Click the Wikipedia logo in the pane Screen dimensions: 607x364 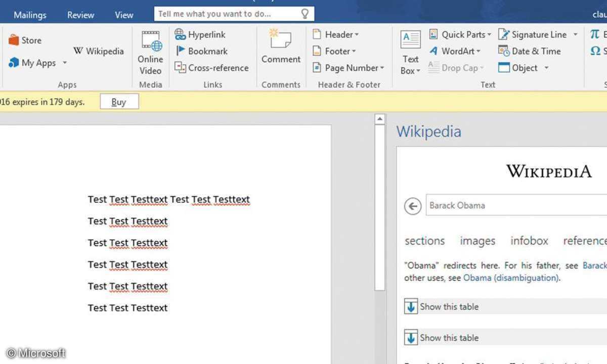[x=549, y=171]
